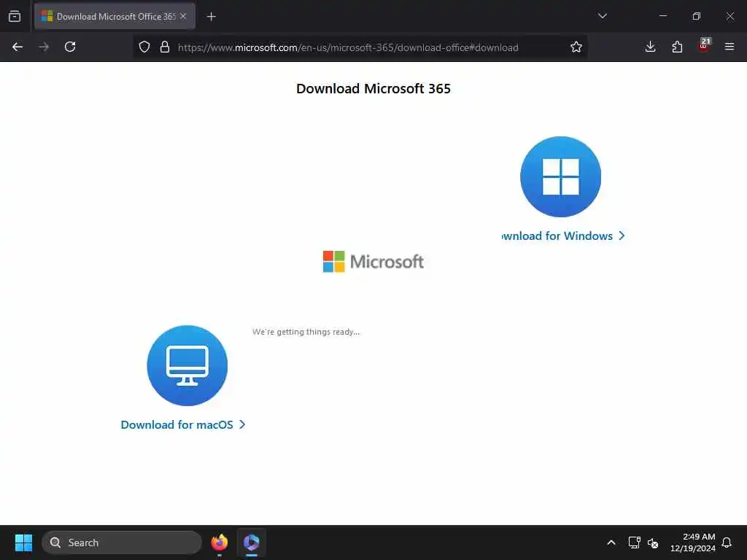Viewport: 747px width, 560px height.
Task: Bookmark this page with the star icon
Action: pos(576,47)
